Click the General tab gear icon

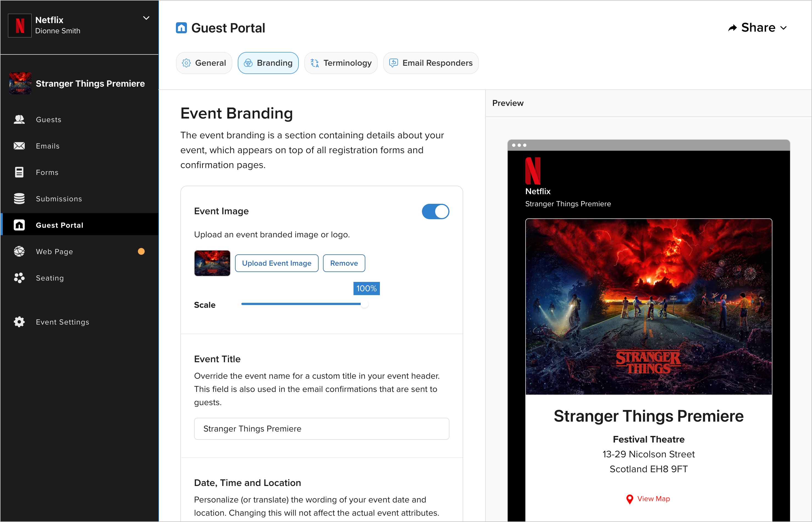click(186, 63)
